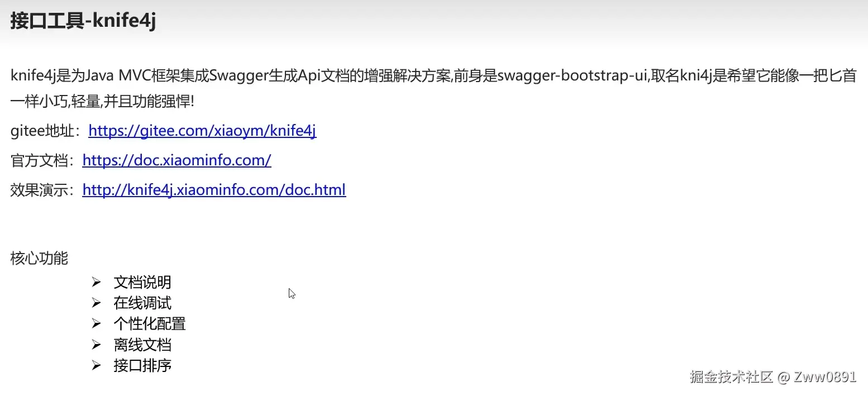Select the bullet item 离线文档
Screen dimensions: 868x396
click(x=142, y=344)
